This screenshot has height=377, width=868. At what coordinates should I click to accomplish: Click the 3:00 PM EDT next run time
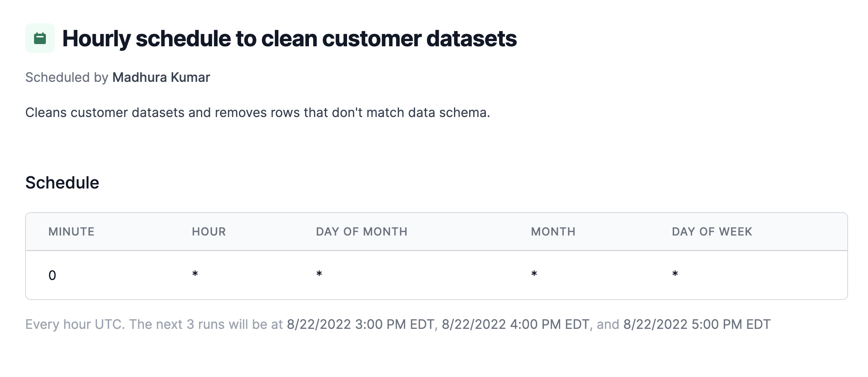tap(360, 324)
